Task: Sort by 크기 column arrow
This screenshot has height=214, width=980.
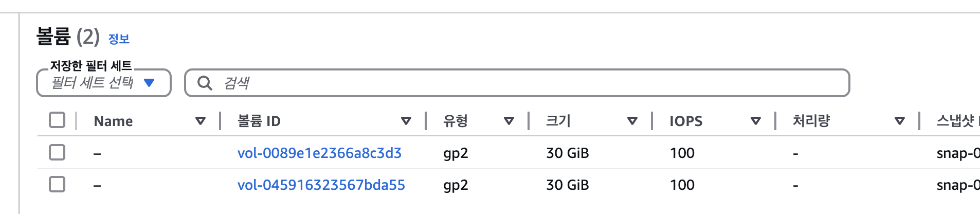Action: pyautogui.click(x=632, y=121)
